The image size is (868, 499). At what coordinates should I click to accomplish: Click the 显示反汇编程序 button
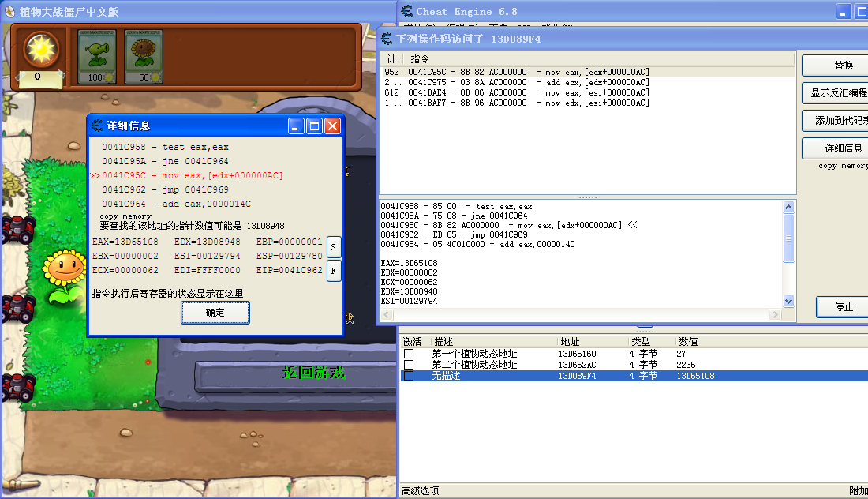tap(835, 93)
